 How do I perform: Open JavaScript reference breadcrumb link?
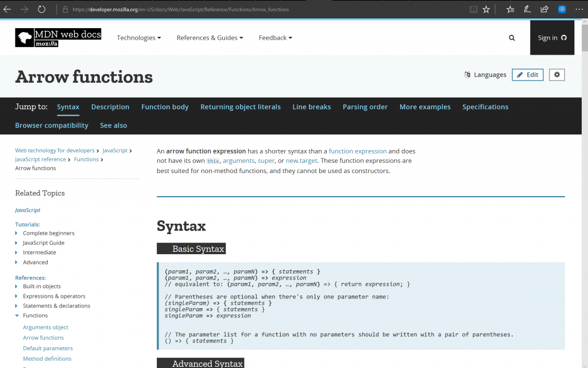(41, 160)
